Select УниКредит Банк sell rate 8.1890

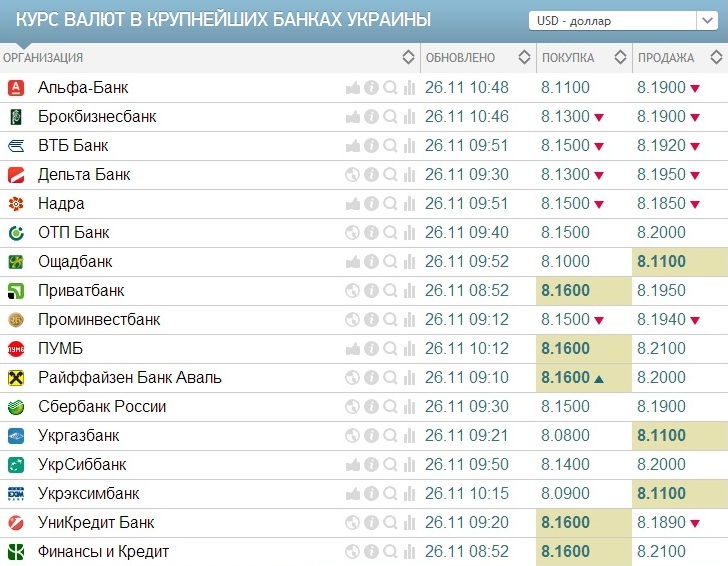coord(661,522)
